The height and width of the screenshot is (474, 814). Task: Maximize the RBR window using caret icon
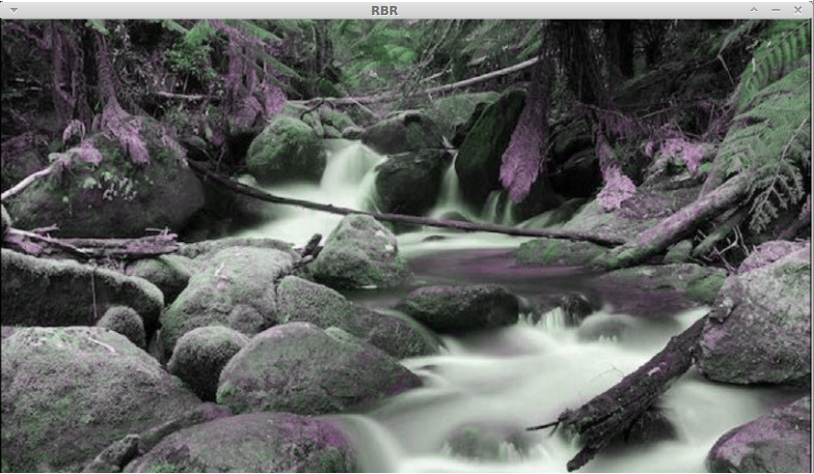point(755,9)
